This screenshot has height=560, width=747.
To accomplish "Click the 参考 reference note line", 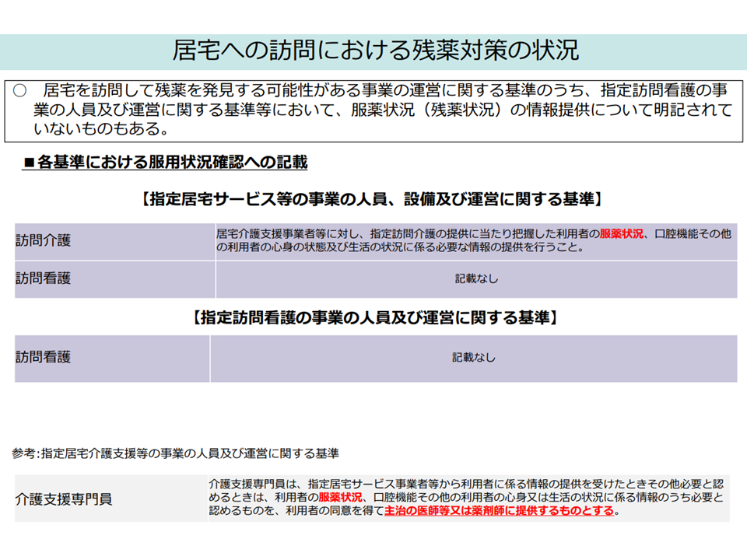I will pyautogui.click(x=175, y=453).
